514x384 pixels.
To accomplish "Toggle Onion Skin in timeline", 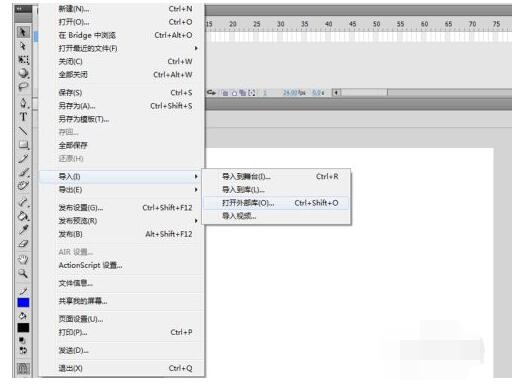I will (225, 93).
